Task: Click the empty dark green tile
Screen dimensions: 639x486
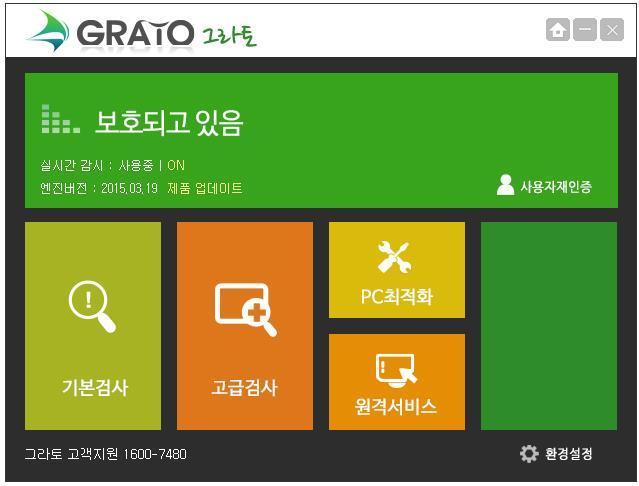Action: point(549,326)
